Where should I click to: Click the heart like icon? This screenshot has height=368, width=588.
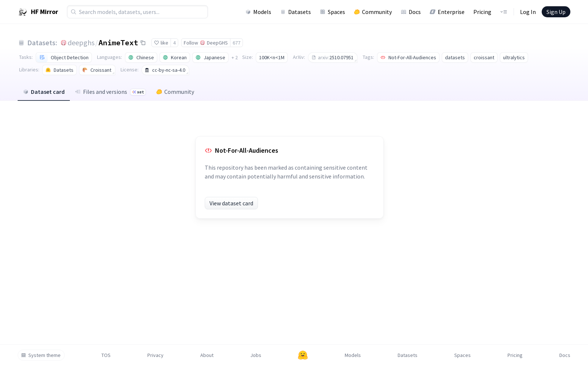point(157,43)
